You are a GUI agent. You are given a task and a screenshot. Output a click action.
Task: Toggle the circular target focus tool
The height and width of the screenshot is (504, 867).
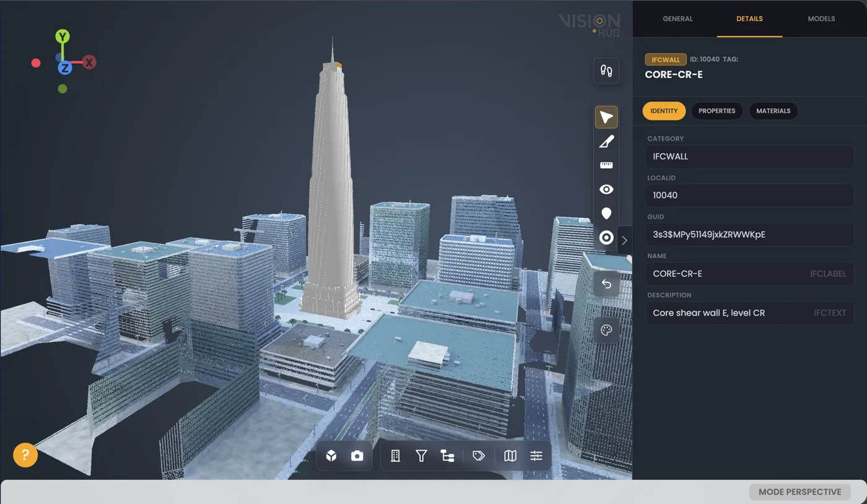coord(606,238)
